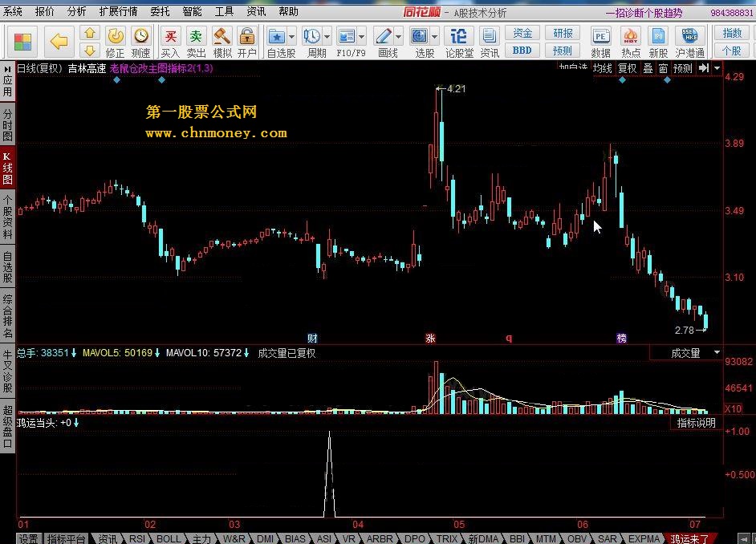Click the 一招诊断个股趋势 link
Screen dimensions: 756x544
pos(644,13)
